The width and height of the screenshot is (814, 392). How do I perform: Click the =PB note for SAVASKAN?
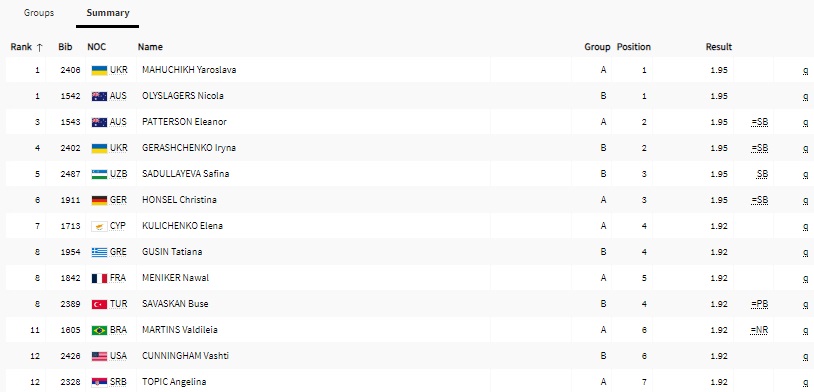(x=759, y=304)
